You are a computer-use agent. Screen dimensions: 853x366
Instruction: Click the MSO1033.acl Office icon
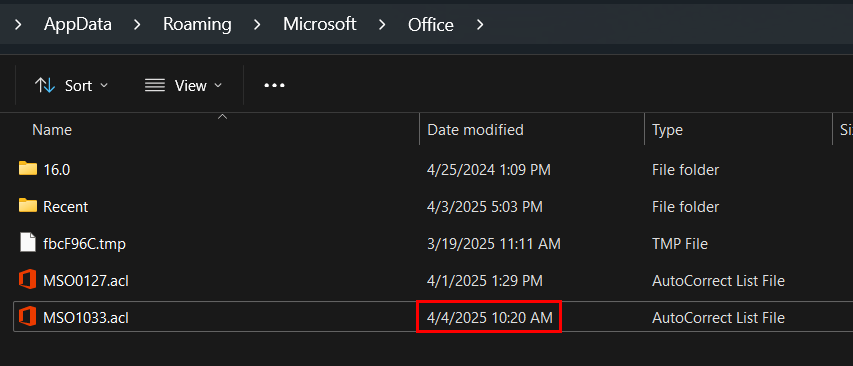pyautogui.click(x=27, y=317)
